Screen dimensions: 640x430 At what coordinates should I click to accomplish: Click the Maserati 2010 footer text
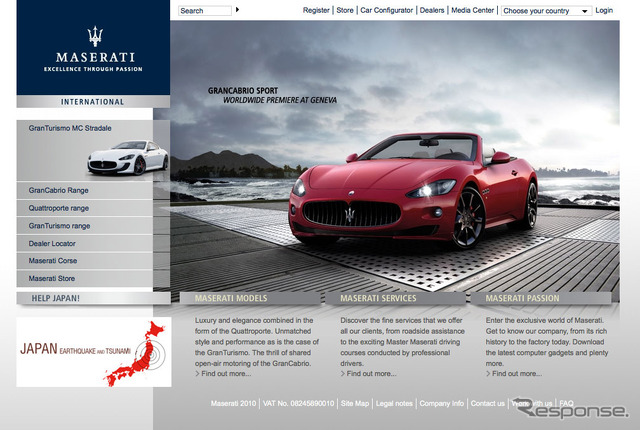point(233,403)
